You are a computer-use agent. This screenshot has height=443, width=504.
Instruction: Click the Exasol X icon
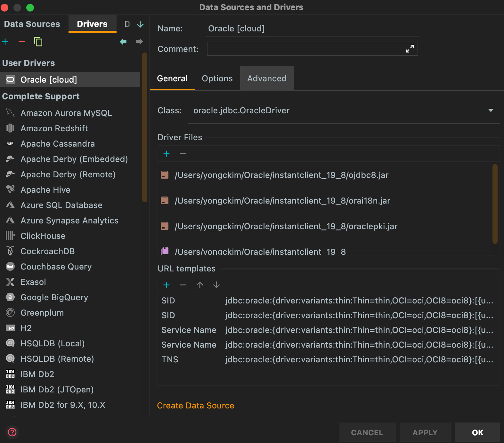coord(10,282)
